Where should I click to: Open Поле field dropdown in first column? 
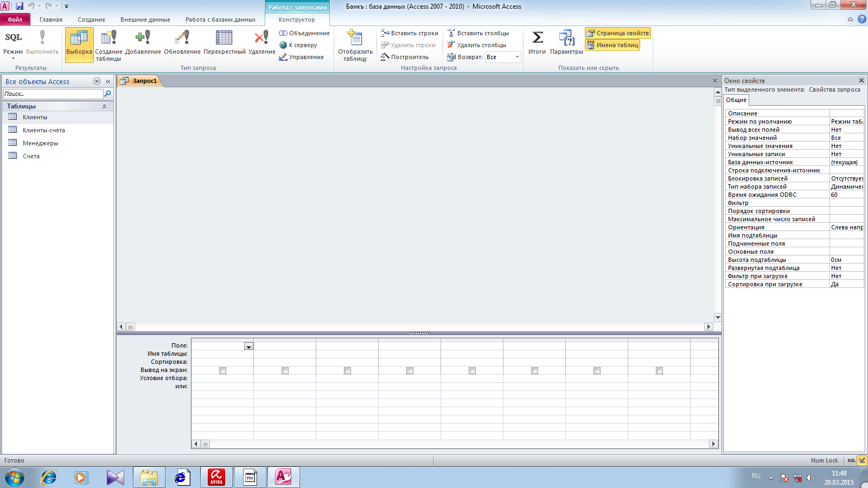click(248, 346)
